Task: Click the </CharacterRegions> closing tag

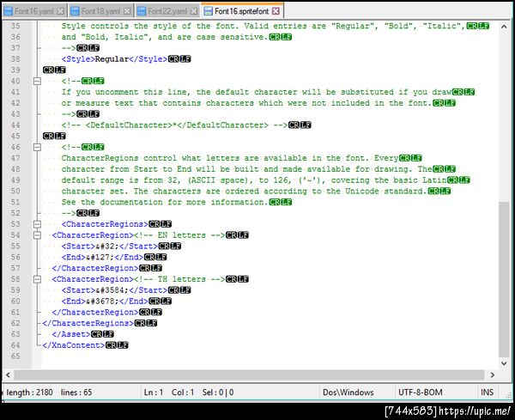Action: click(x=88, y=324)
